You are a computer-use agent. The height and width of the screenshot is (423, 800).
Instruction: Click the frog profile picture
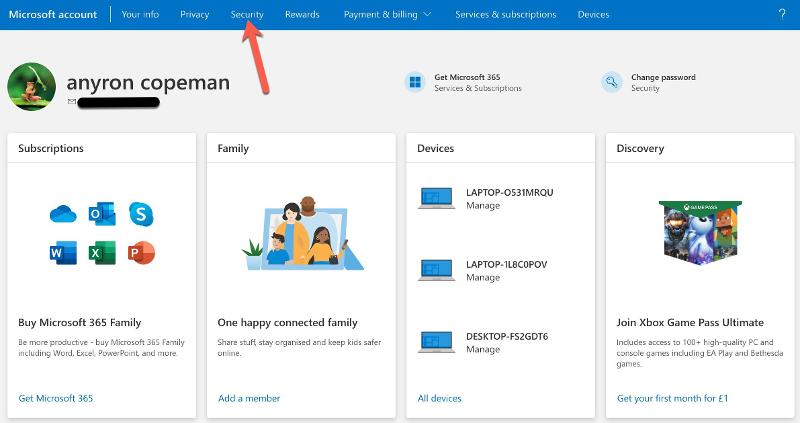pos(31,87)
